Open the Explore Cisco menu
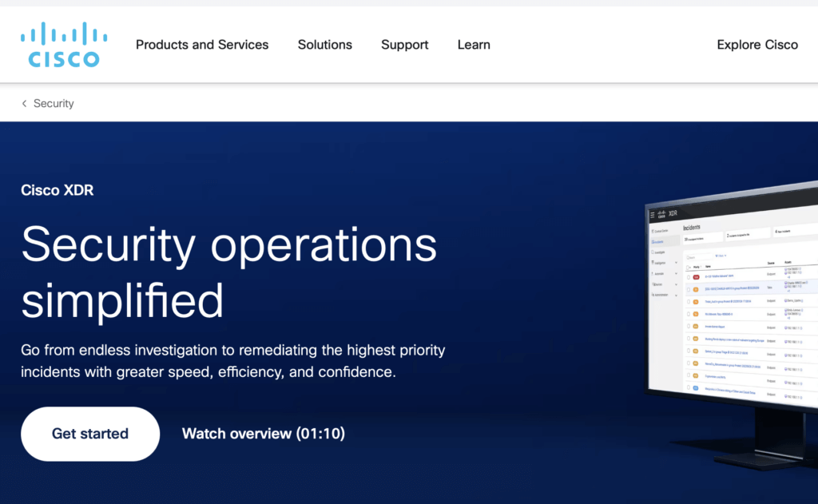 [x=756, y=45]
